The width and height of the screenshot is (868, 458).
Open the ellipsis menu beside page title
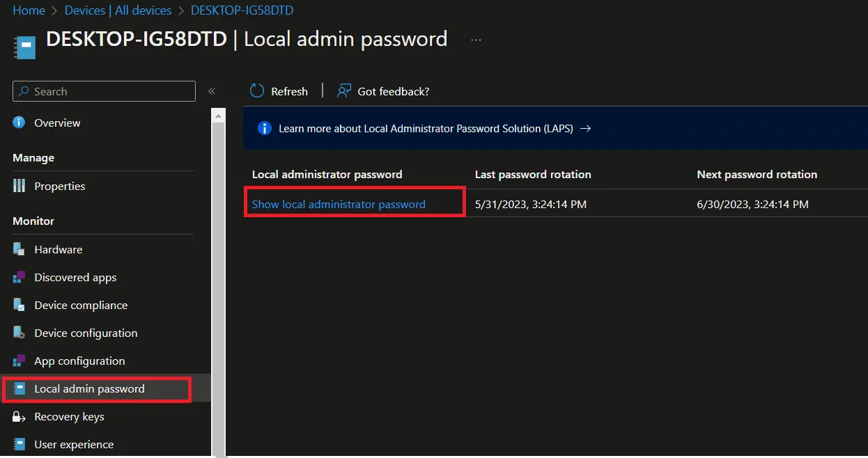pos(476,40)
